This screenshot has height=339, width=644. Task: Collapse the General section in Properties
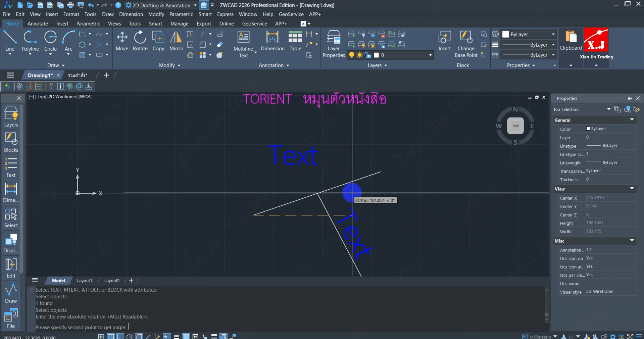(x=632, y=120)
